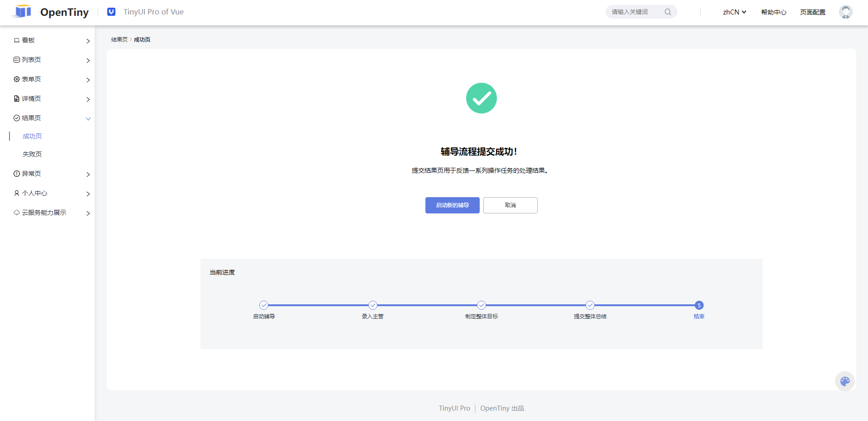Click the OpenTiny 出品 footer text

[x=502, y=408]
